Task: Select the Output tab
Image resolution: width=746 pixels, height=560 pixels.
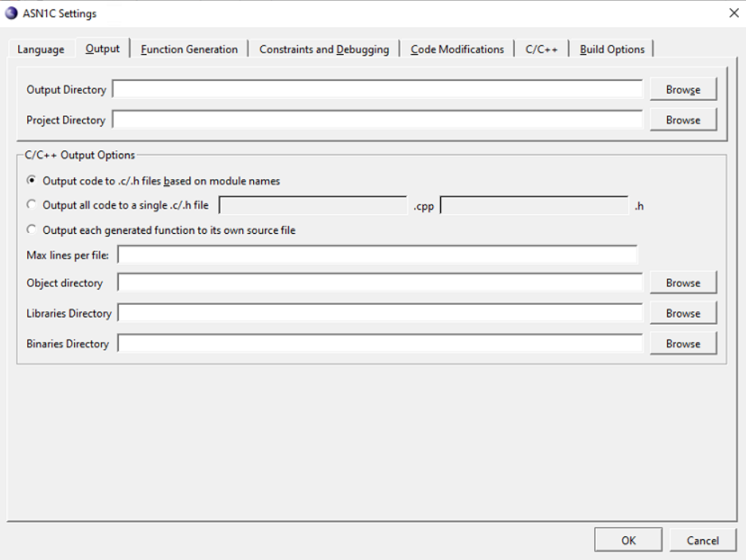Action: click(102, 49)
